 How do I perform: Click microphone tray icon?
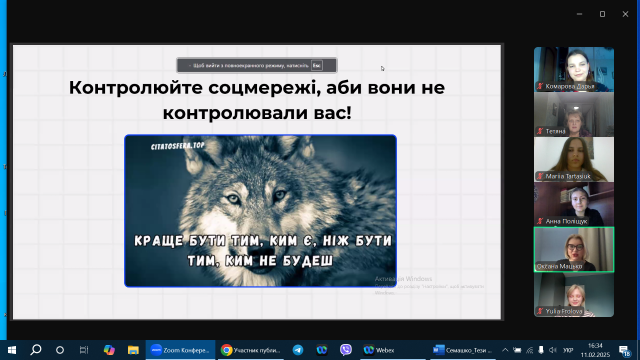point(541,350)
